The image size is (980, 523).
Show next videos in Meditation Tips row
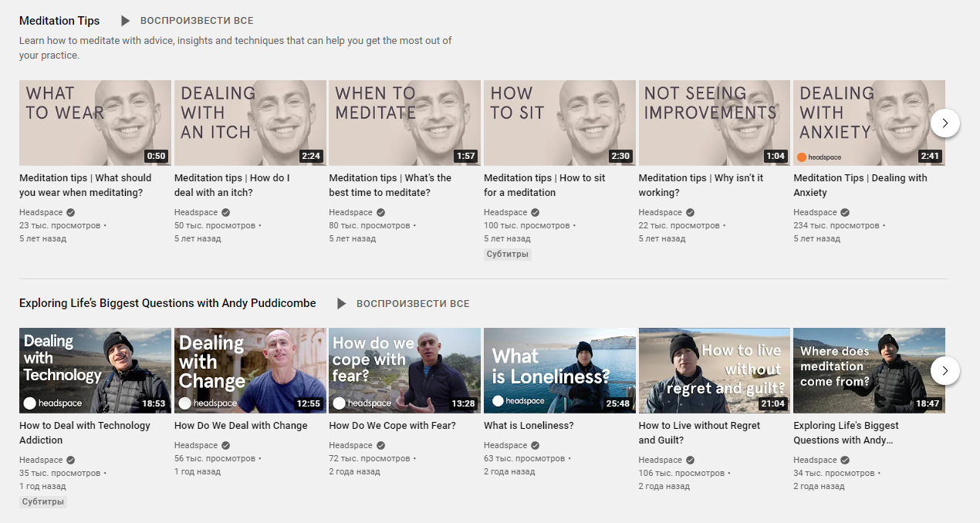point(945,123)
